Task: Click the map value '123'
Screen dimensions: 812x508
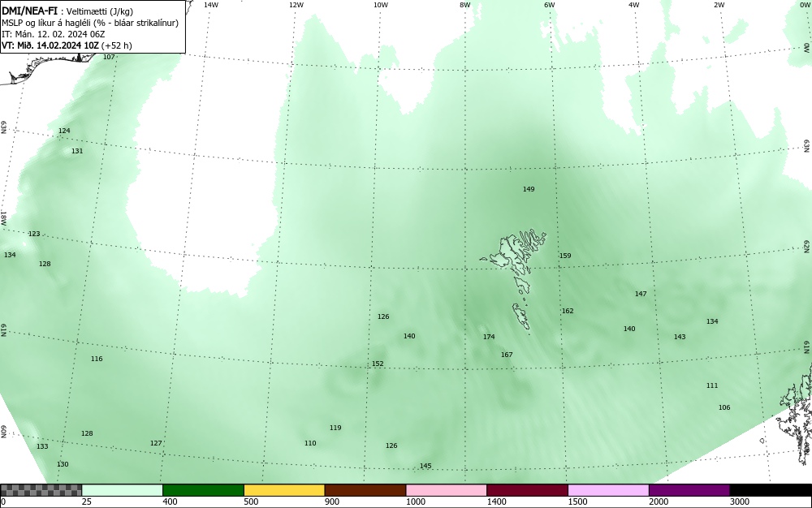Action: 33,234
